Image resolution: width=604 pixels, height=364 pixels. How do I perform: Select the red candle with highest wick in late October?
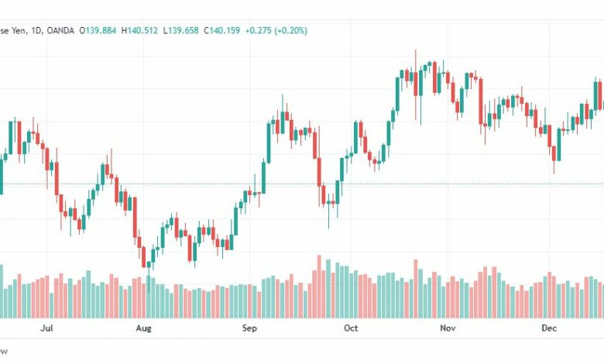point(416,83)
